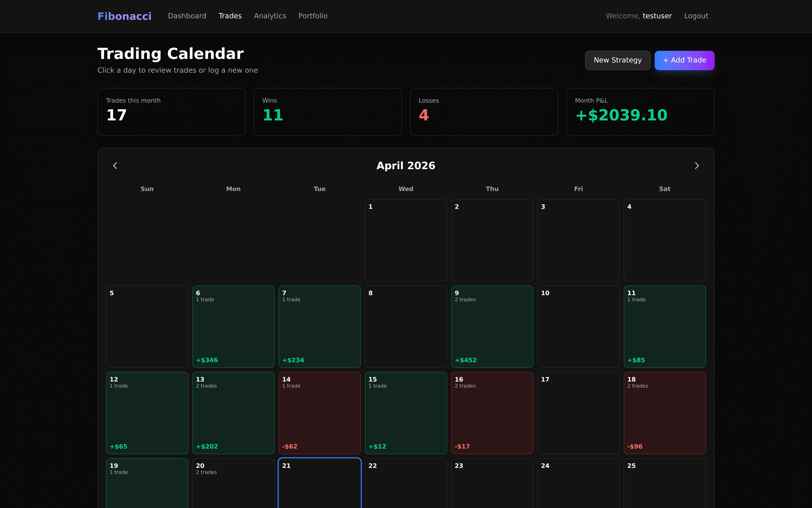812x508 pixels.
Task: Open April 5 day cell
Action: pyautogui.click(x=147, y=327)
